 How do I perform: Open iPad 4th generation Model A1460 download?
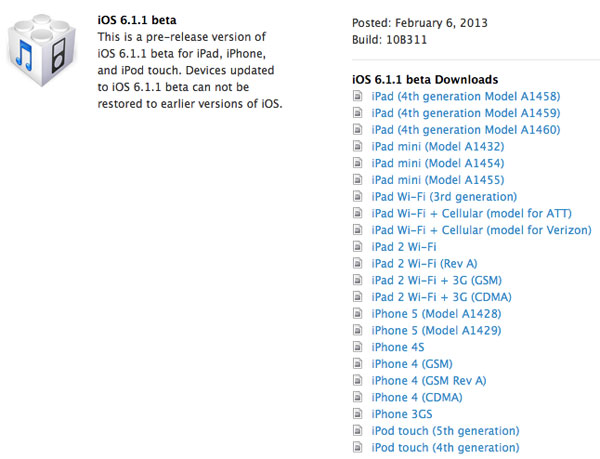click(465, 130)
